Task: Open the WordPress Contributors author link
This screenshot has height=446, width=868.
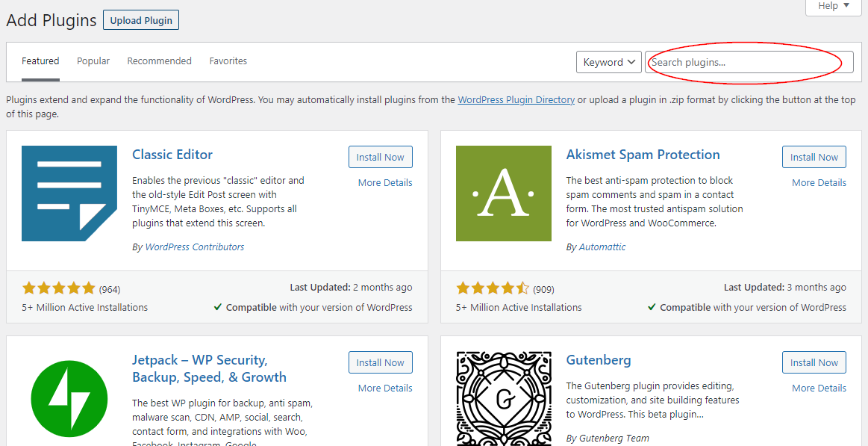Action: pyautogui.click(x=194, y=247)
